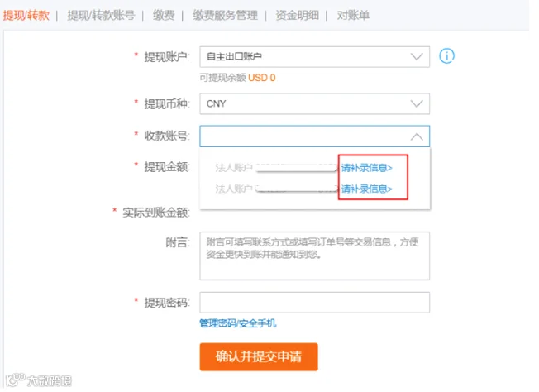The width and height of the screenshot is (539, 392).
Task: Click the 收款账号 input box
Action: tap(314, 136)
